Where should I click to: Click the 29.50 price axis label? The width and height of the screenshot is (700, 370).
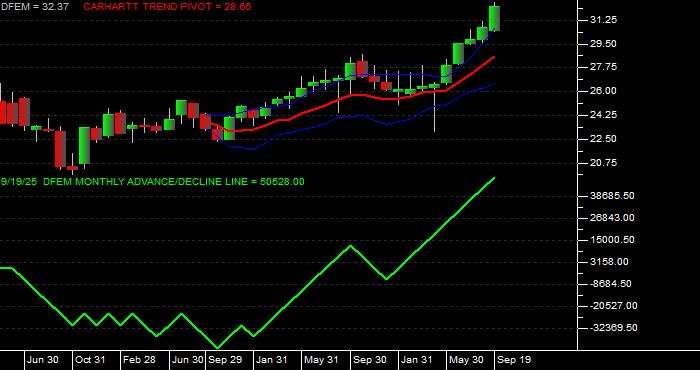click(x=603, y=44)
